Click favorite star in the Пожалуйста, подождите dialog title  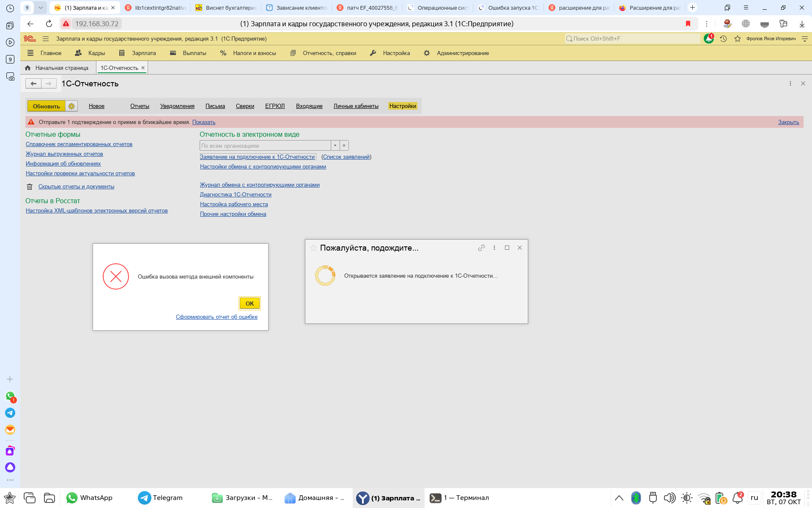click(313, 248)
